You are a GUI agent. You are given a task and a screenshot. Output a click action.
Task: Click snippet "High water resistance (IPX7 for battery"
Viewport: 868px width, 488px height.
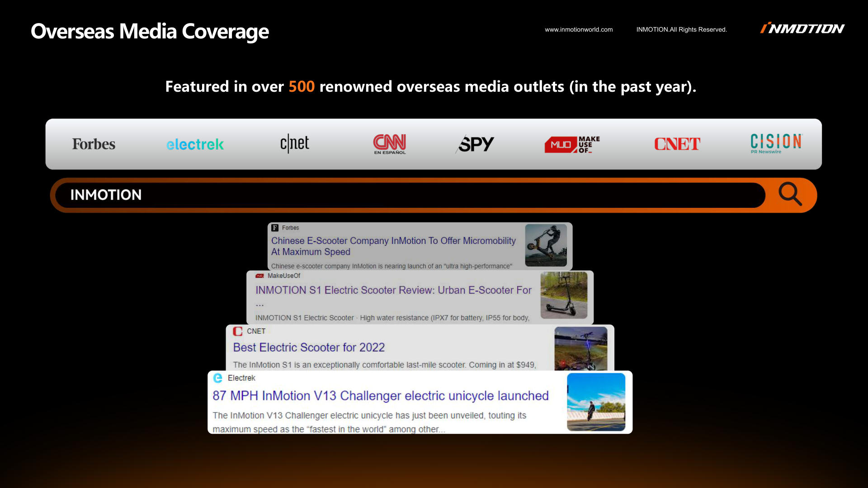[x=422, y=318]
